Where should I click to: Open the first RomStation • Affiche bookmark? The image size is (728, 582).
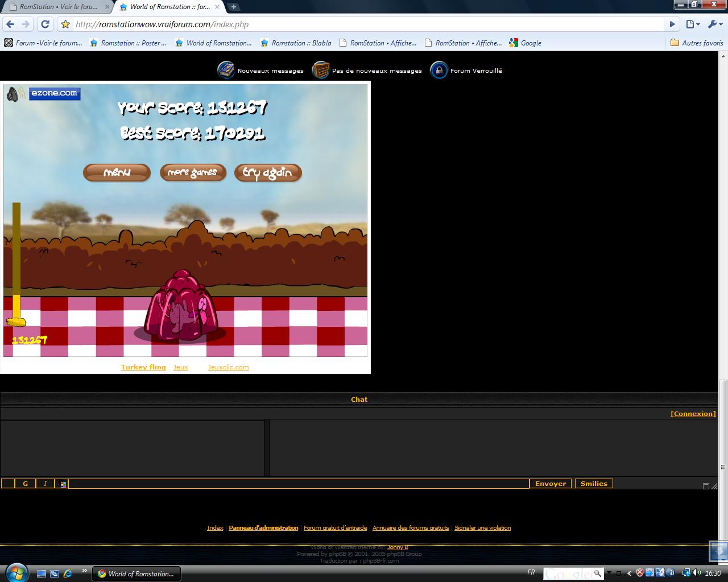tap(378, 43)
